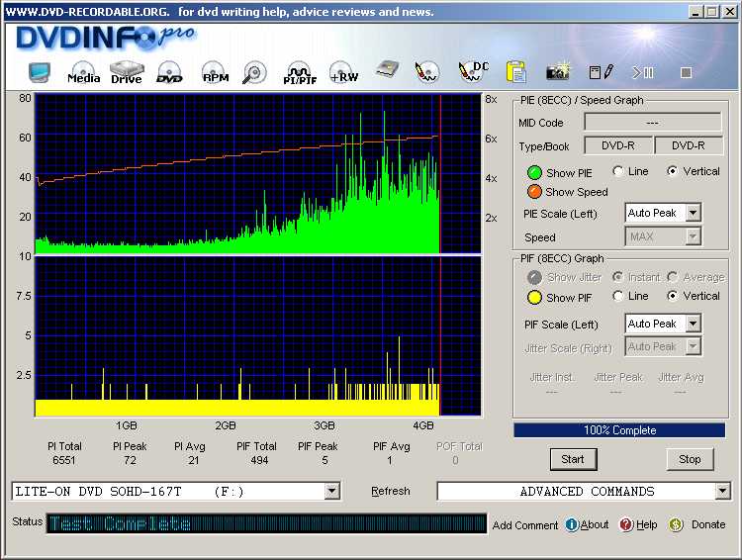Click the second DVD-R Book field
742x560 pixels.
coord(688,145)
